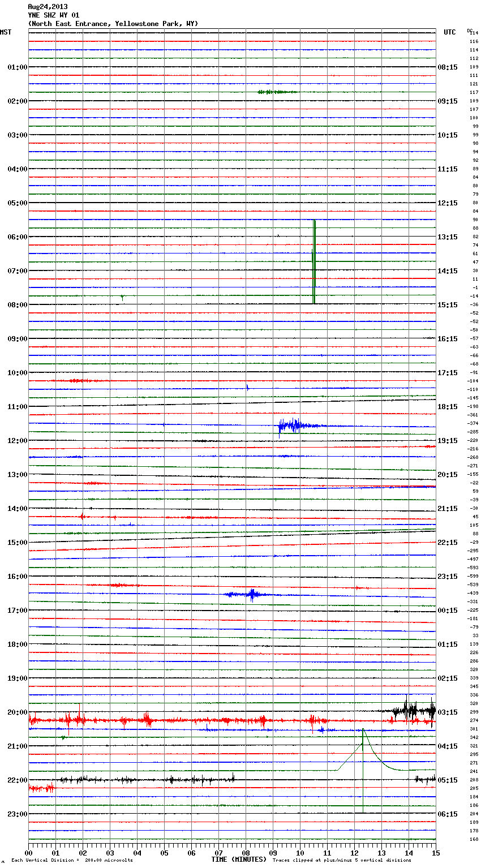The image size is (481, 868).
Task: Click the 09:15 UTC time label
Action: pos(448,101)
